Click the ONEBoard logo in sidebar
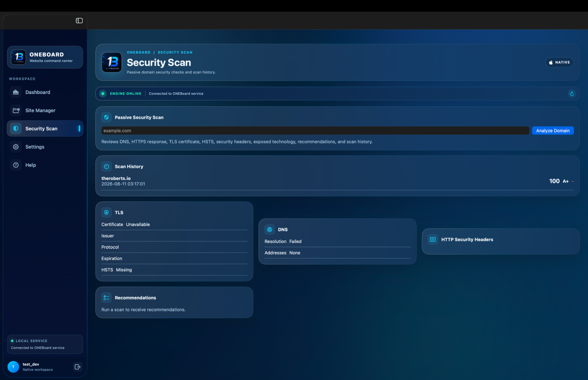Screen dimensions: 588x380 (x=18, y=57)
